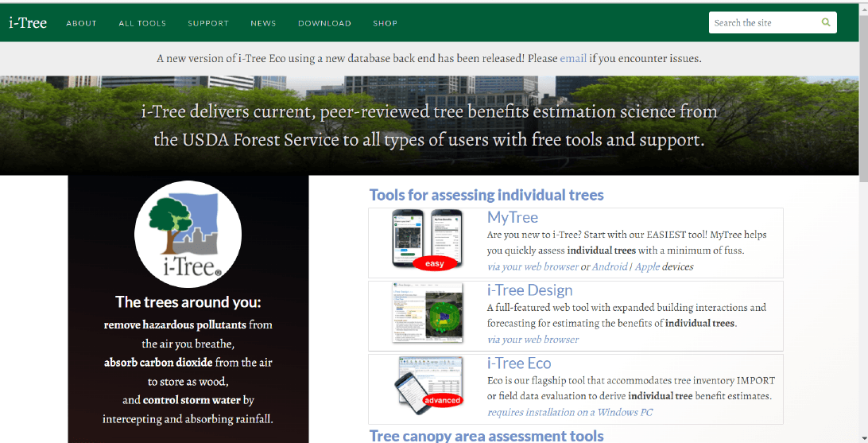Open the i-Tree Eco heading link
The height and width of the screenshot is (443, 868).
[x=518, y=363]
